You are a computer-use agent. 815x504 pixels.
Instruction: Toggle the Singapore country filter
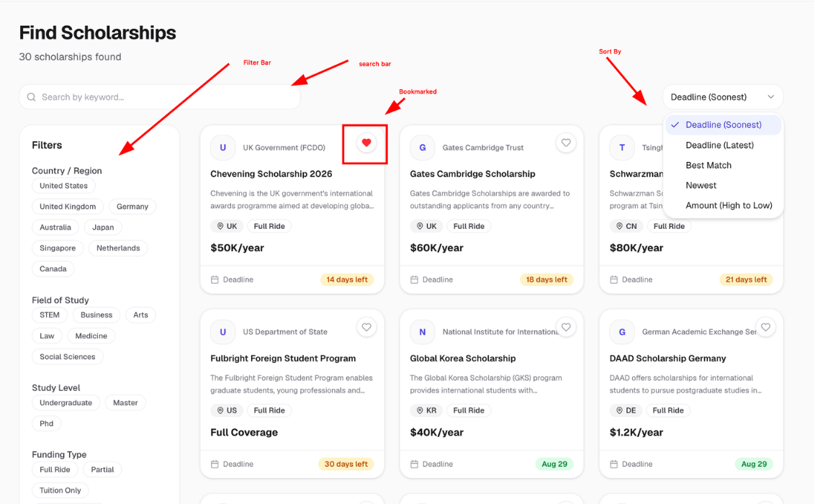coord(58,248)
